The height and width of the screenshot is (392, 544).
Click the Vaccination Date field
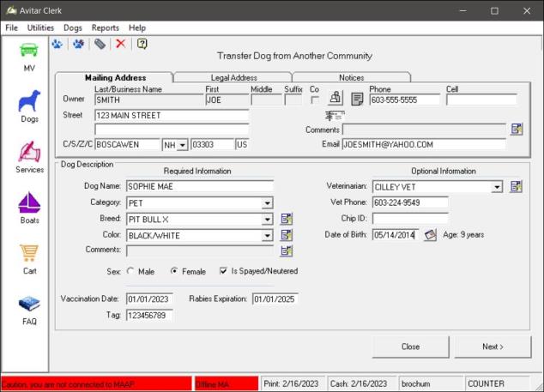click(x=149, y=299)
